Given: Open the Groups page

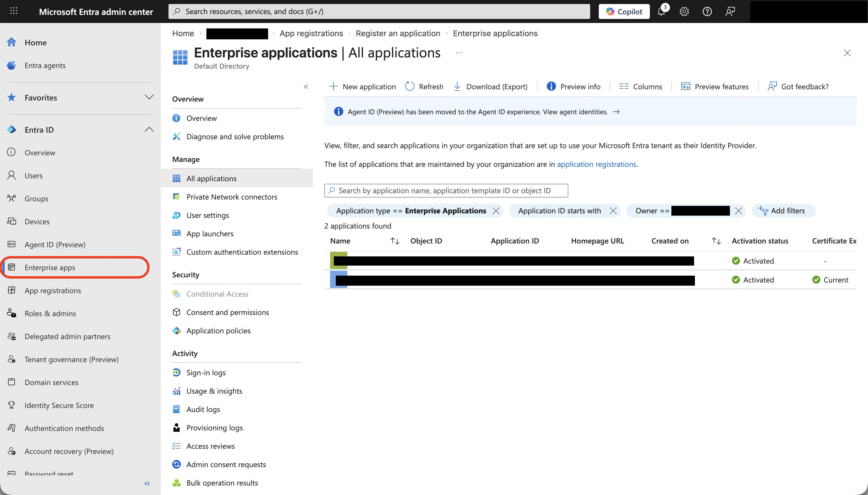Looking at the screenshot, I should (36, 198).
